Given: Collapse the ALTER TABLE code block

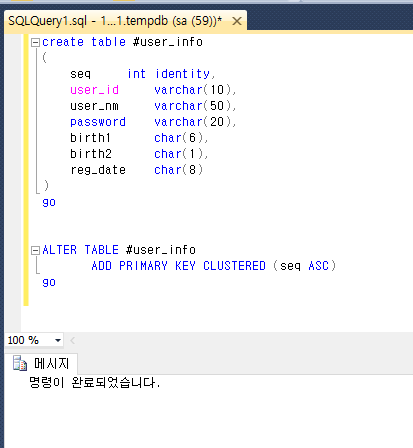Looking at the screenshot, I should click(35, 250).
